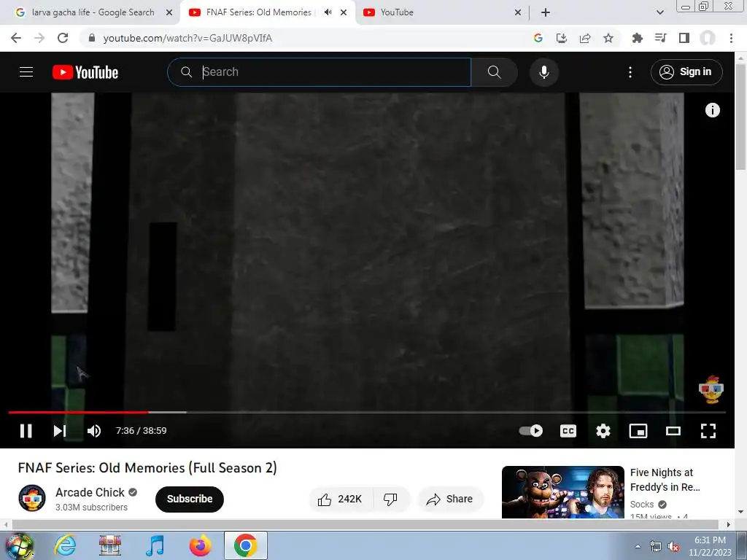
Task: Open Arcade Chick channel name link
Action: pos(90,492)
